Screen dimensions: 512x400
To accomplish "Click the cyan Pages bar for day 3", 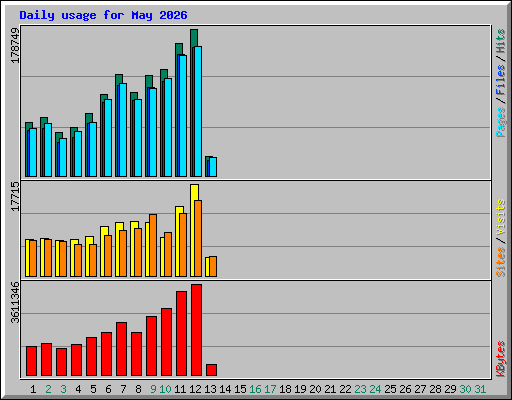I will (x=63, y=157).
